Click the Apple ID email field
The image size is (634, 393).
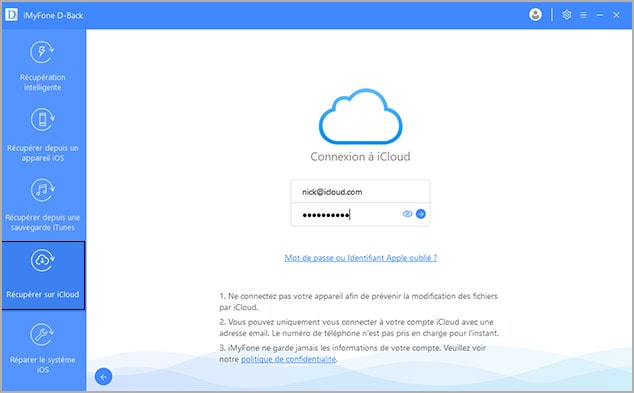(x=360, y=192)
